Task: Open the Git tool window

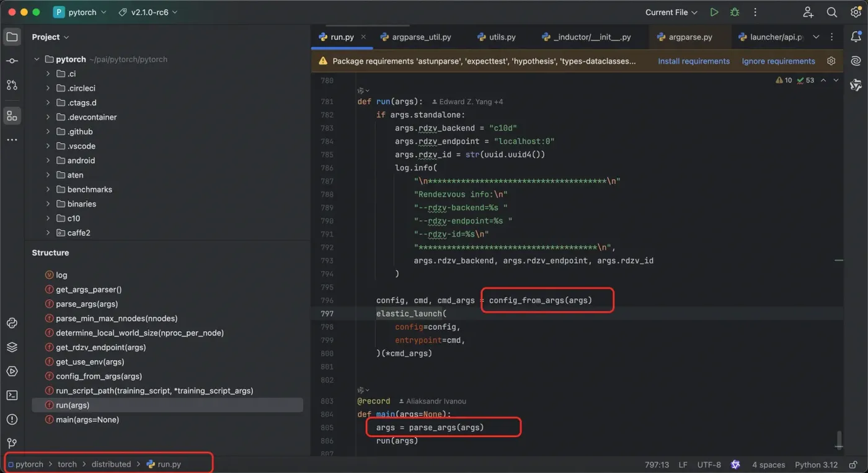Action: click(12, 443)
